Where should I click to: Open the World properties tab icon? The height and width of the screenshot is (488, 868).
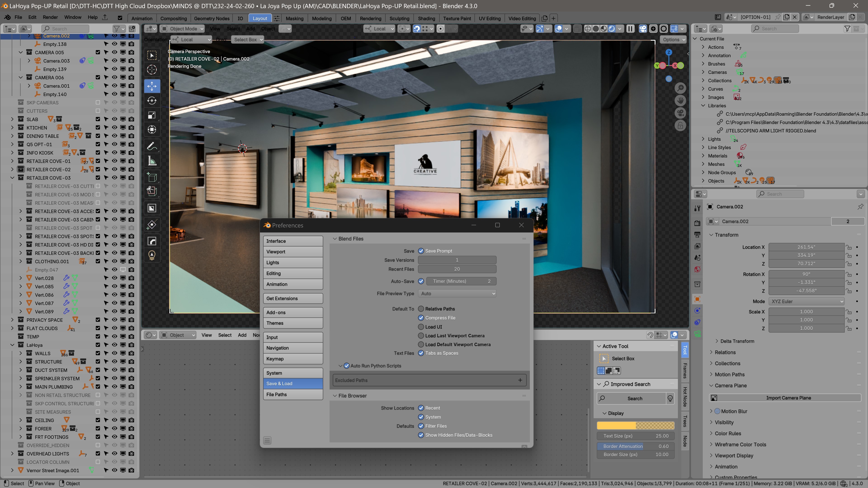tap(697, 269)
